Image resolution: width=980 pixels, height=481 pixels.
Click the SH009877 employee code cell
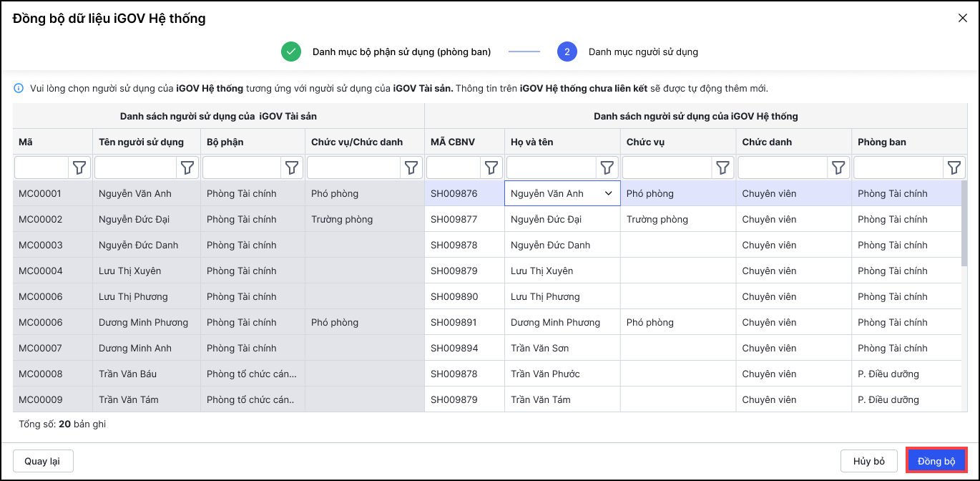(464, 219)
